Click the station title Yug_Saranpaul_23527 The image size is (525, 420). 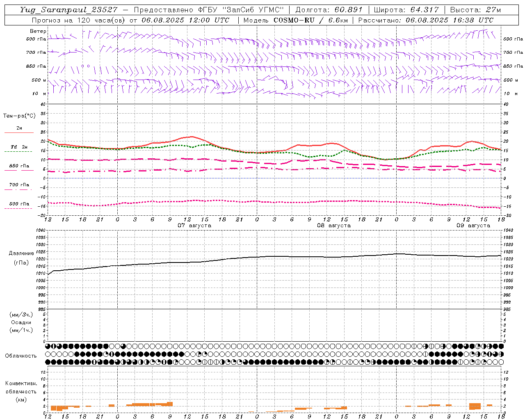point(68,10)
